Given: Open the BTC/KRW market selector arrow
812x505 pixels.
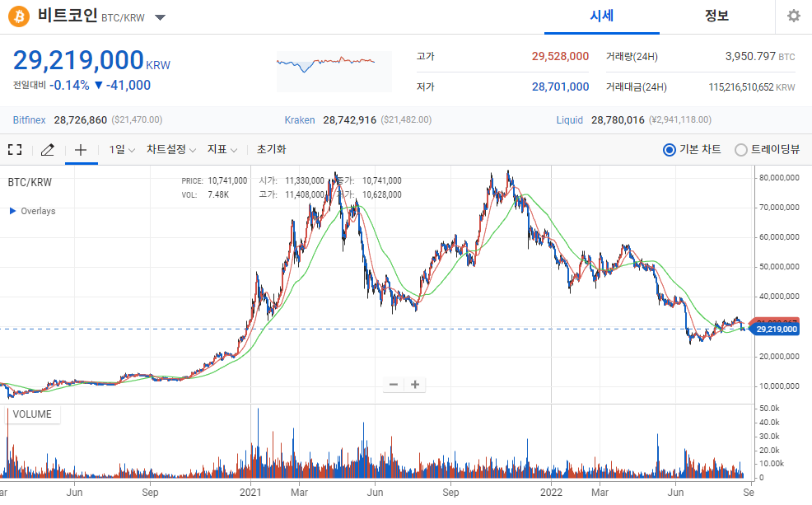Looking at the screenshot, I should [x=160, y=17].
